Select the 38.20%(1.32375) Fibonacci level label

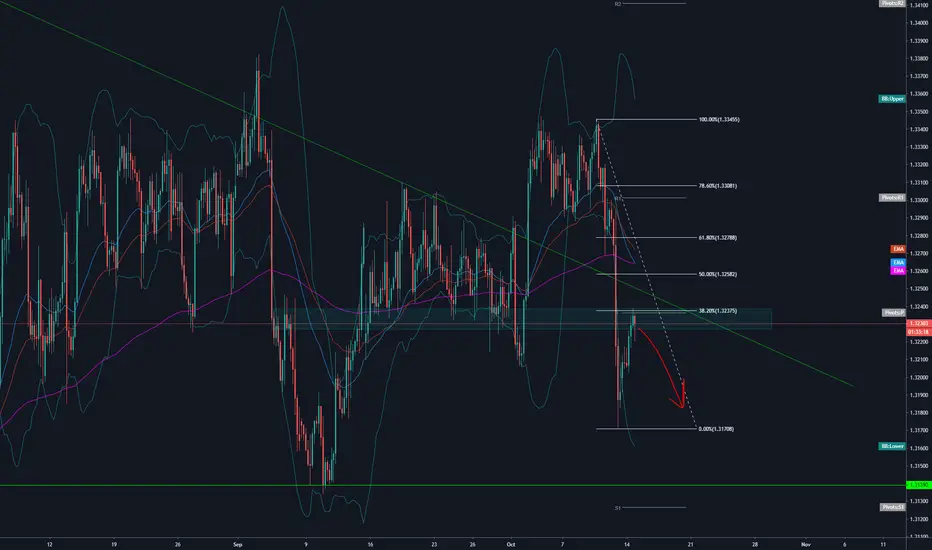(x=717, y=311)
